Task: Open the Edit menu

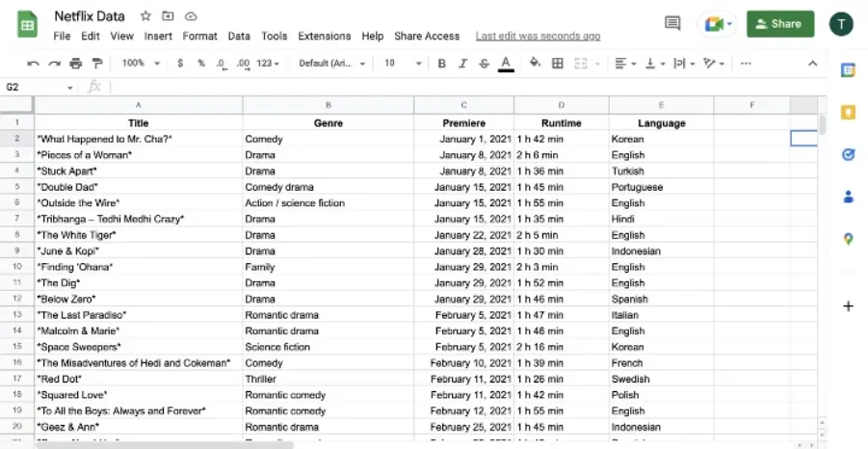Action: (x=91, y=36)
